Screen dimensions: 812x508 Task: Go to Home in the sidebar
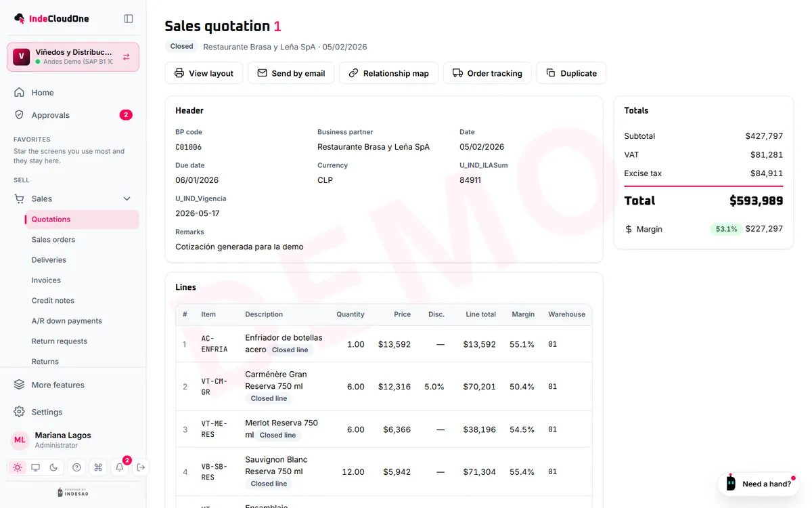[x=73, y=93]
